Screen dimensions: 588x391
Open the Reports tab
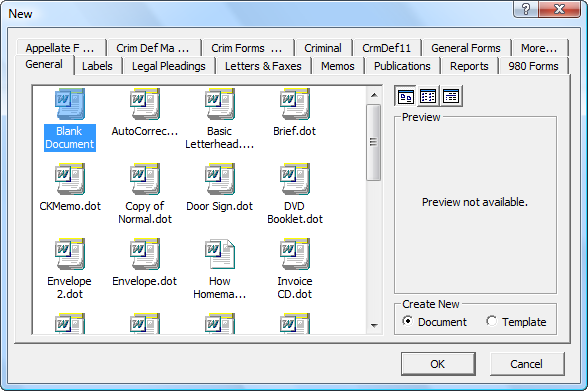[469, 66]
